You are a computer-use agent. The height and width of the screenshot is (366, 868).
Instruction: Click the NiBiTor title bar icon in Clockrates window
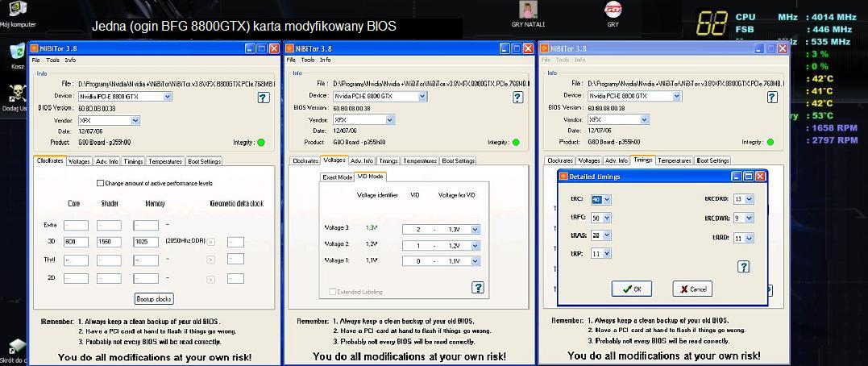(34, 48)
